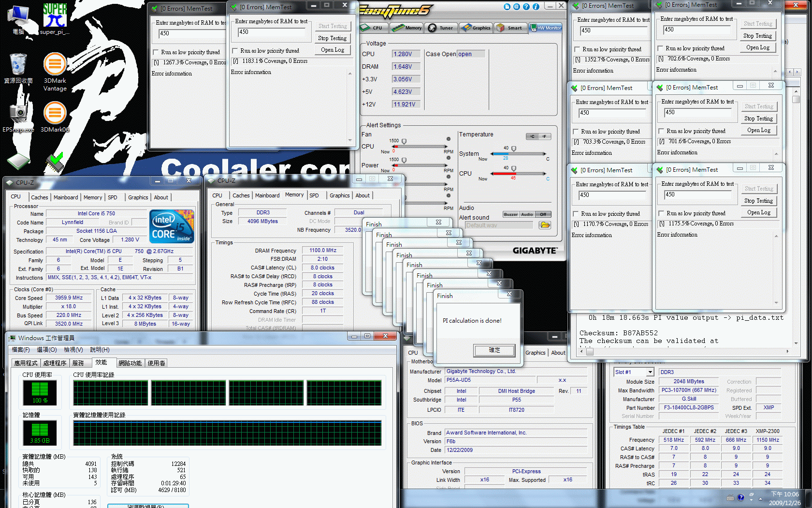Click the EasyTune6 @ contact header icon
The height and width of the screenshot is (508, 812).
[517, 7]
